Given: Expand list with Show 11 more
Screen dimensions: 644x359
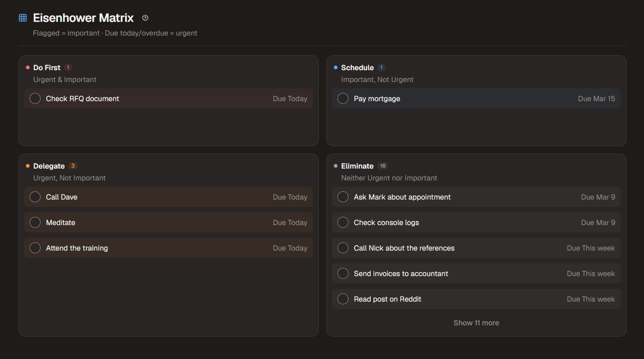Looking at the screenshot, I should [476, 323].
